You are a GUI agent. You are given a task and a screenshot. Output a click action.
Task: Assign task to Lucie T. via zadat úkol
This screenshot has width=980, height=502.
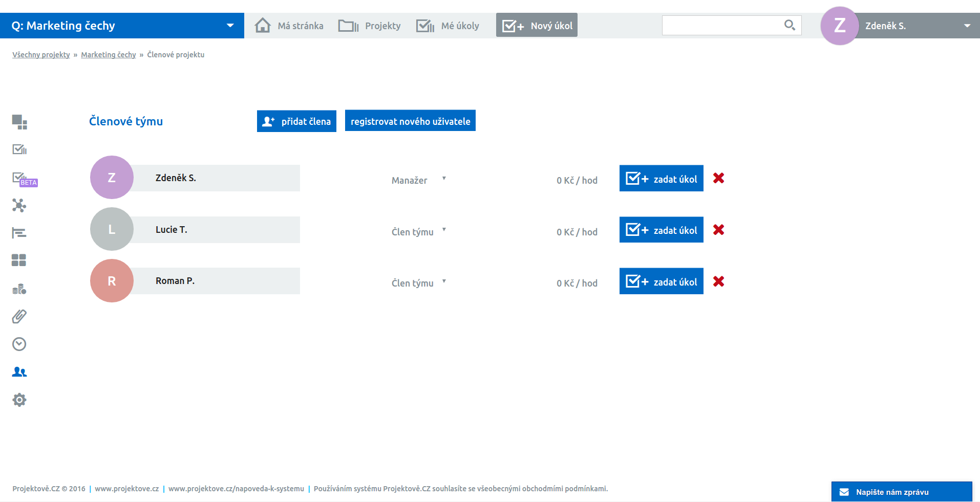coord(661,230)
